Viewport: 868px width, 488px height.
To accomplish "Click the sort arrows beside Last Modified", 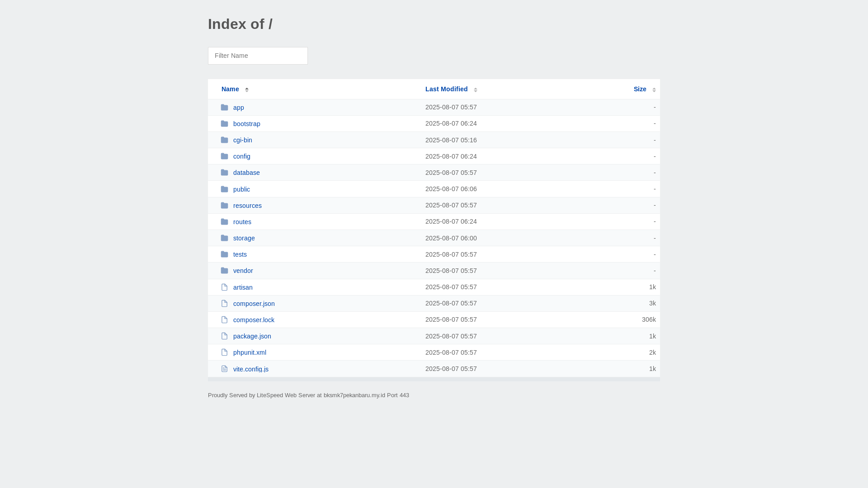I will coord(476,89).
